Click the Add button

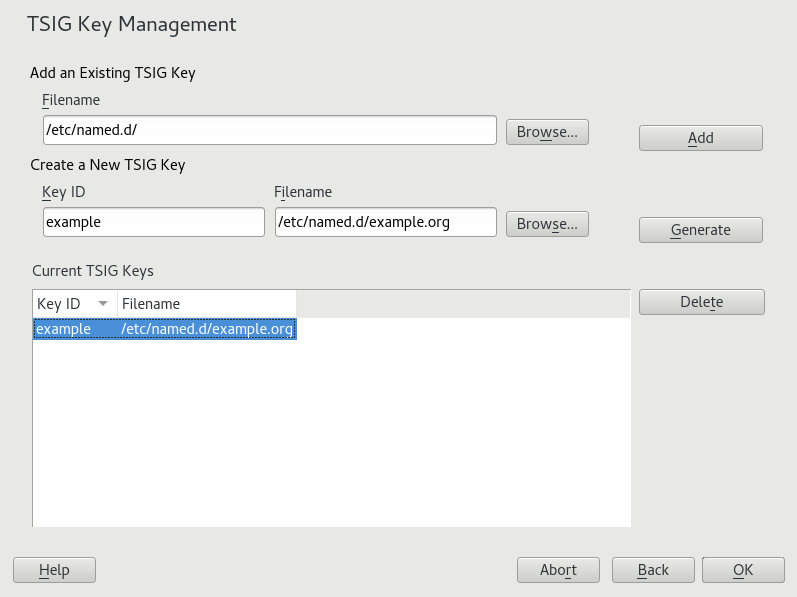click(700, 138)
